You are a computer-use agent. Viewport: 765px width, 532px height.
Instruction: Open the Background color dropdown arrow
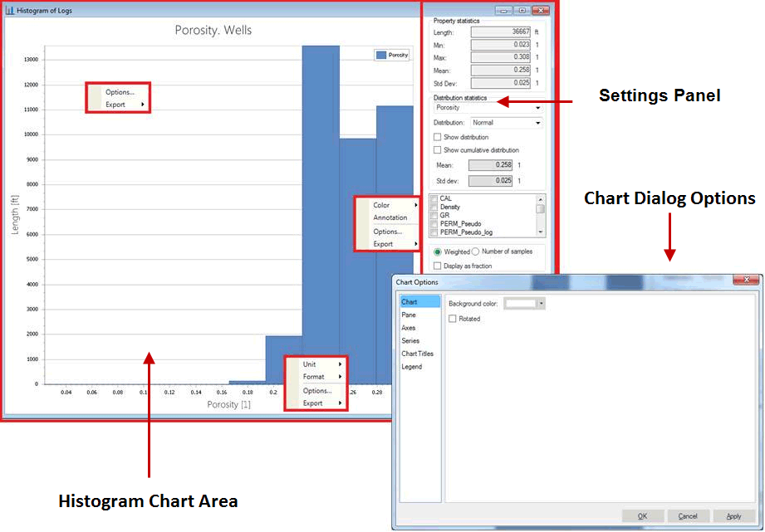(x=542, y=304)
